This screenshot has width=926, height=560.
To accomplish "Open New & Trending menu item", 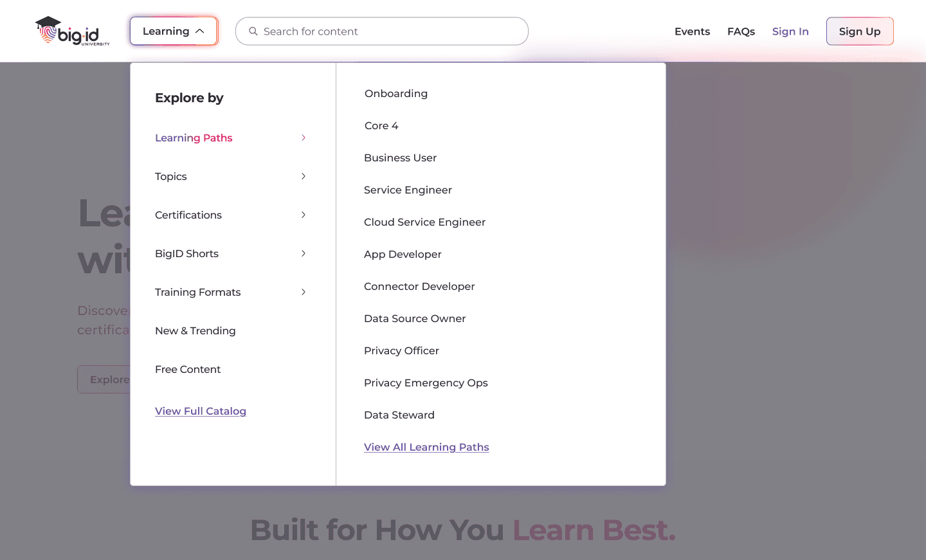I will click(x=195, y=330).
